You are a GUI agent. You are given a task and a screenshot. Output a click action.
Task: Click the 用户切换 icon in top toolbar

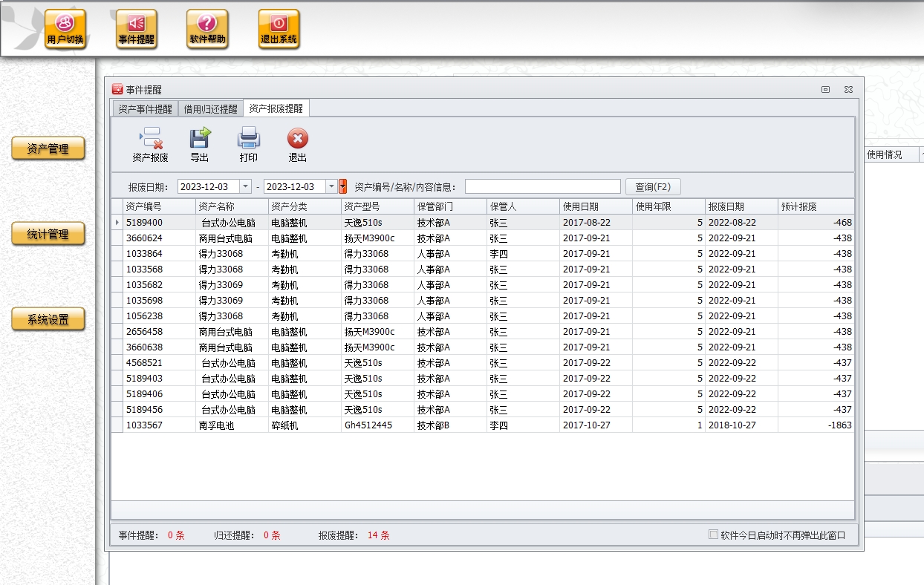[65, 29]
